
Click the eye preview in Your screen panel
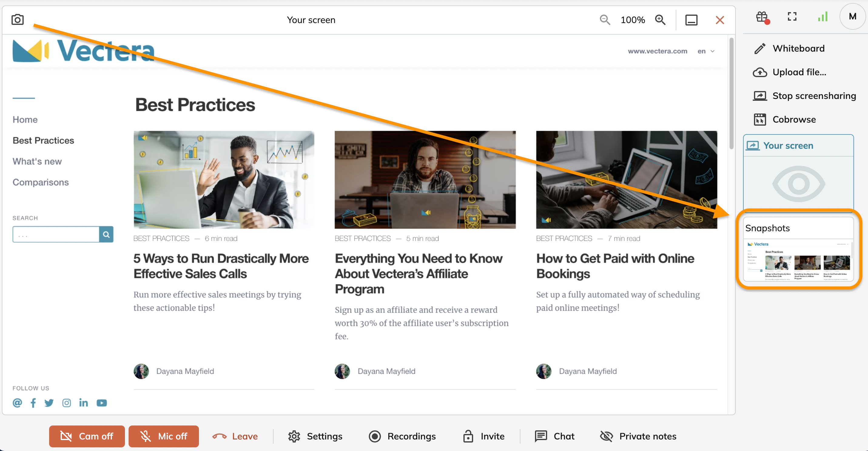pyautogui.click(x=798, y=184)
